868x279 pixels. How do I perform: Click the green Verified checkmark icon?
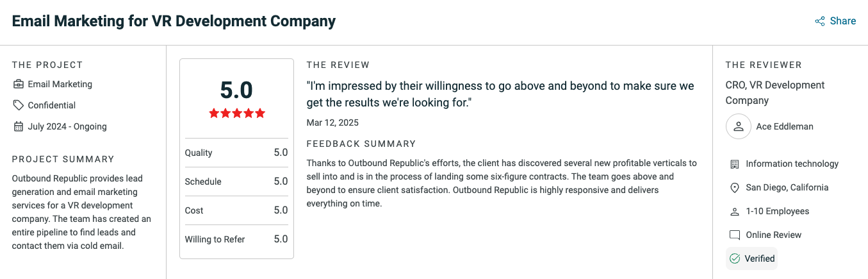735,259
